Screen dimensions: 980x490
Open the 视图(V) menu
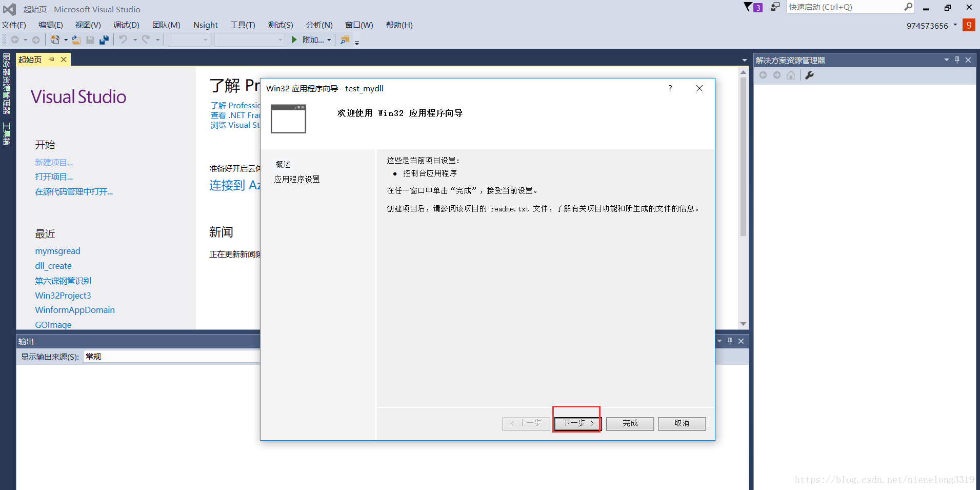pyautogui.click(x=88, y=25)
